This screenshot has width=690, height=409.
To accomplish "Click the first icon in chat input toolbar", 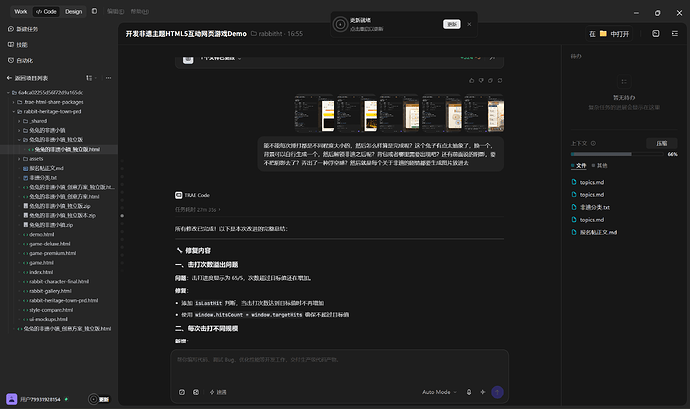I will coord(182,392).
